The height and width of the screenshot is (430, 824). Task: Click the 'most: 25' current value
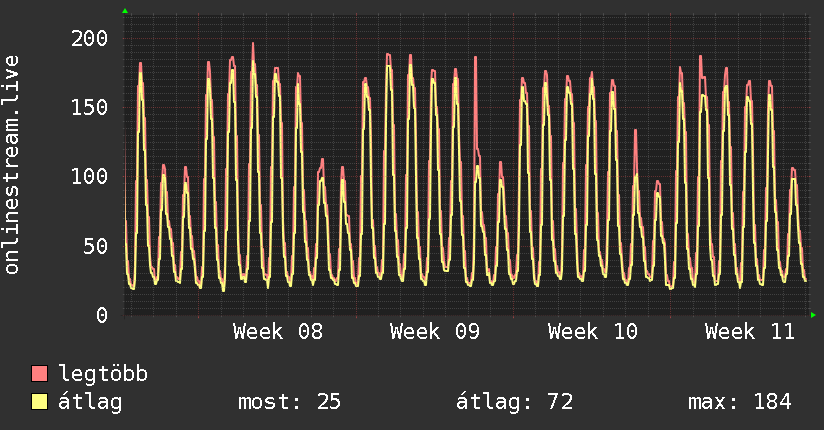click(x=289, y=402)
